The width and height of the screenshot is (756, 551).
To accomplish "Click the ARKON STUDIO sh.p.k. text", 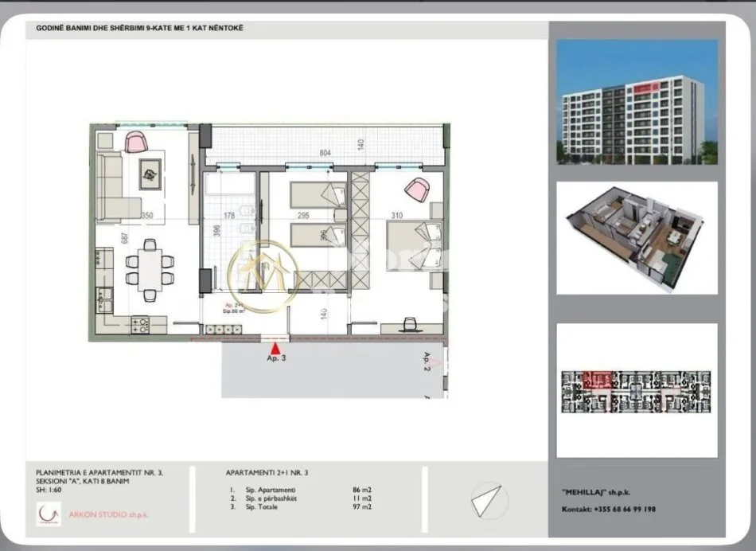I will pos(109,514).
